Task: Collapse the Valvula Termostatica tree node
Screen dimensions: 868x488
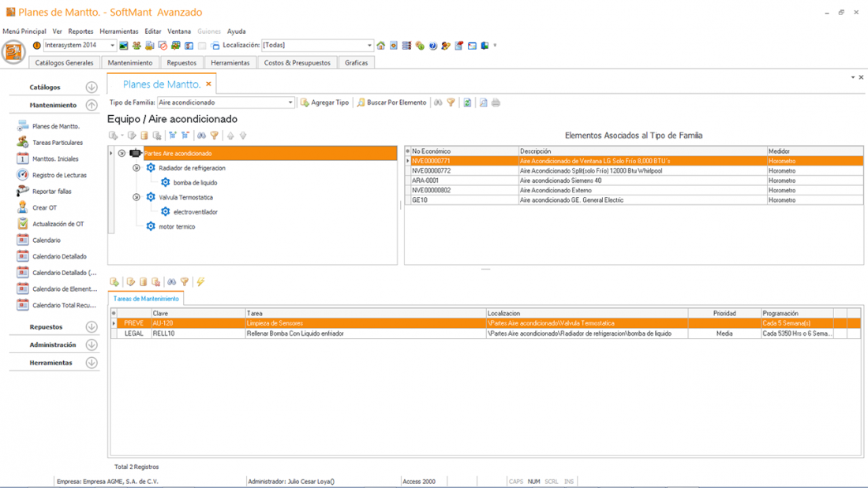Action: [137, 197]
